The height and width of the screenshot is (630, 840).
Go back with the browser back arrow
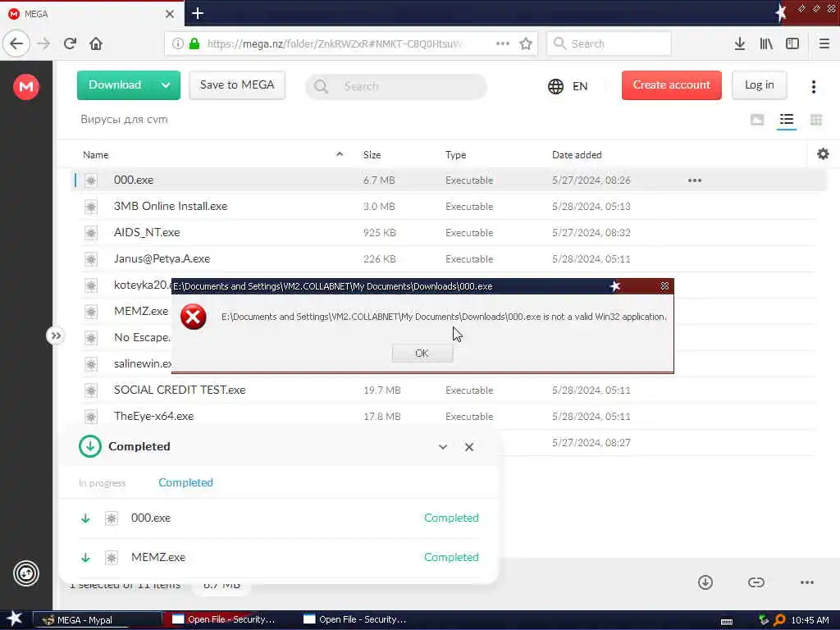coord(16,43)
